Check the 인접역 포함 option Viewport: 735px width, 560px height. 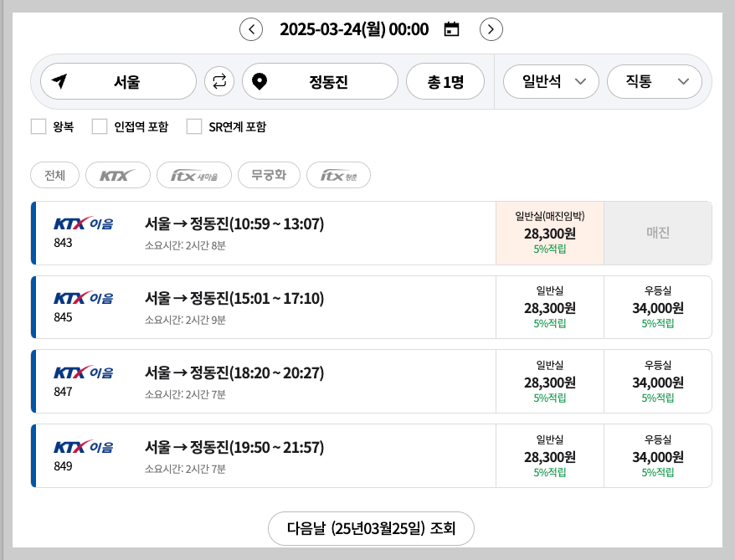click(x=99, y=126)
